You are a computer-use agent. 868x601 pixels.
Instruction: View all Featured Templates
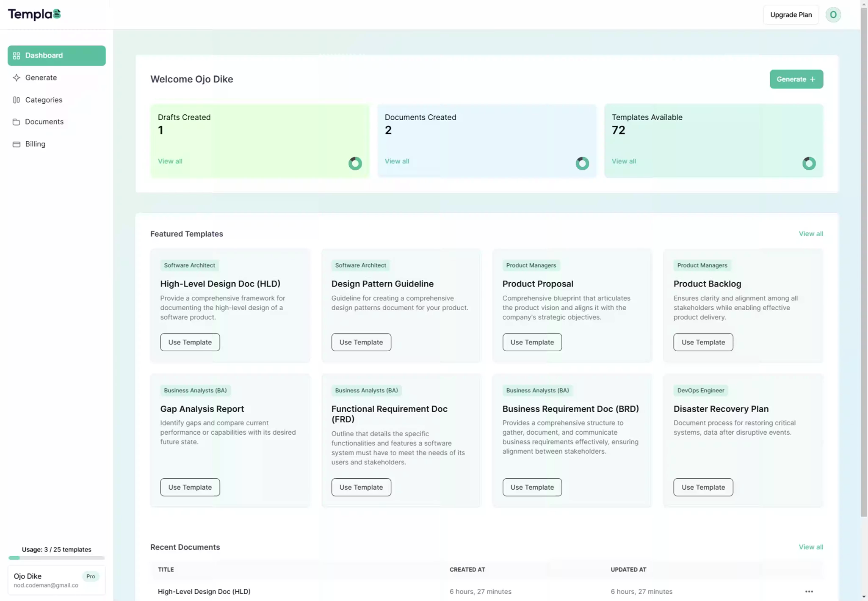[810, 234]
